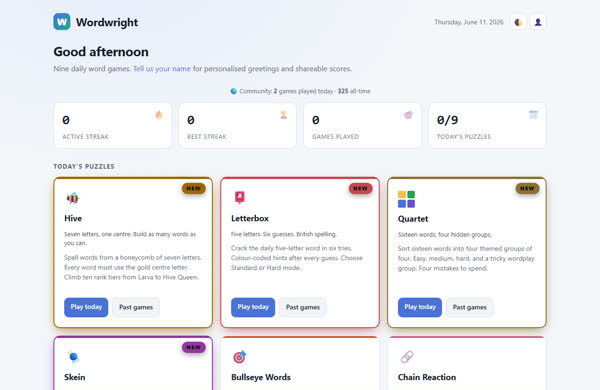Click the 'TODAY'S PUZZLES' section heading
600x390 pixels.
pos(84,166)
